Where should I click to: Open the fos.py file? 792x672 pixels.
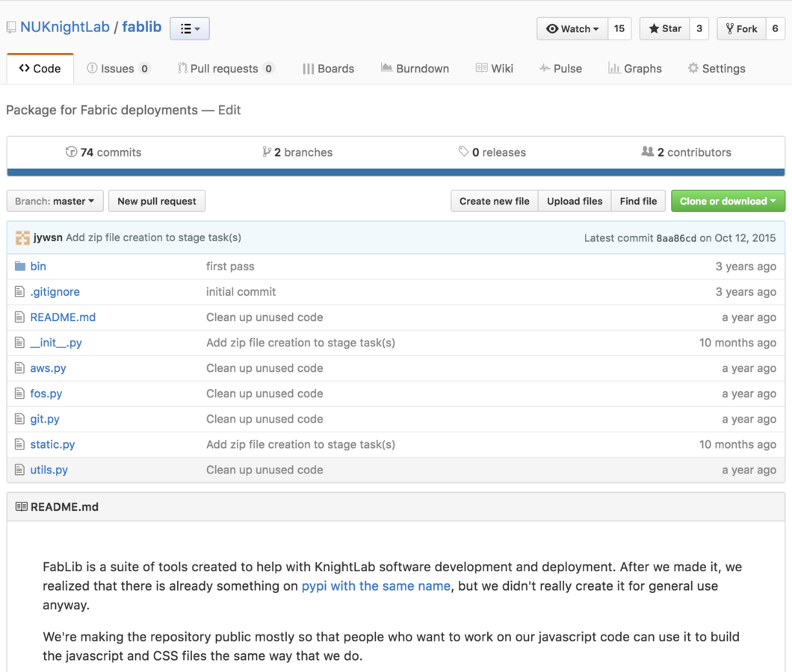[x=46, y=393]
